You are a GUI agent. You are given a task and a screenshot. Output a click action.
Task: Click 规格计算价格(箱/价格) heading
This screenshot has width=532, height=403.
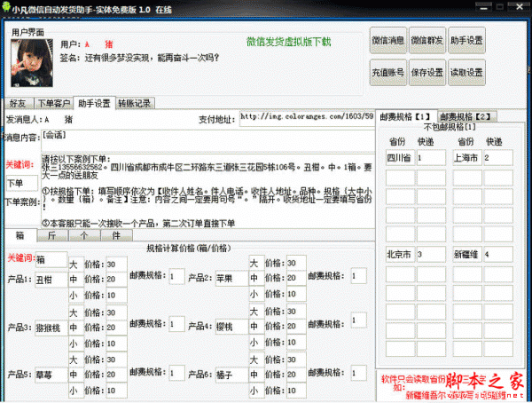coord(189,248)
